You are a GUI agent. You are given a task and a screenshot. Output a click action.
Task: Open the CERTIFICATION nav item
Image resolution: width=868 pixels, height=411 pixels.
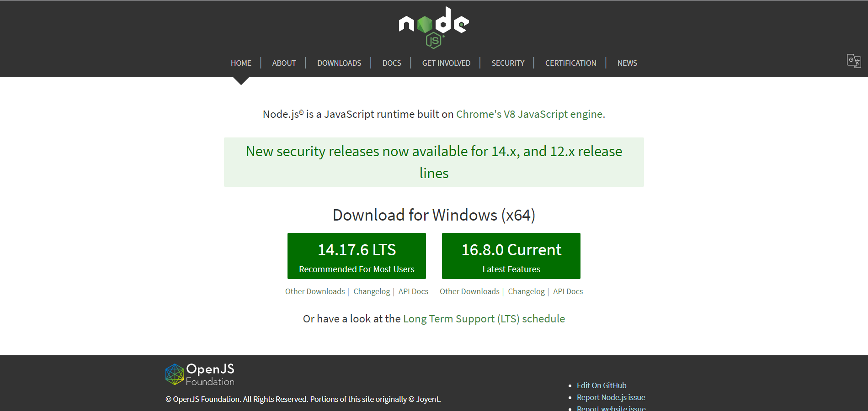[x=570, y=63]
